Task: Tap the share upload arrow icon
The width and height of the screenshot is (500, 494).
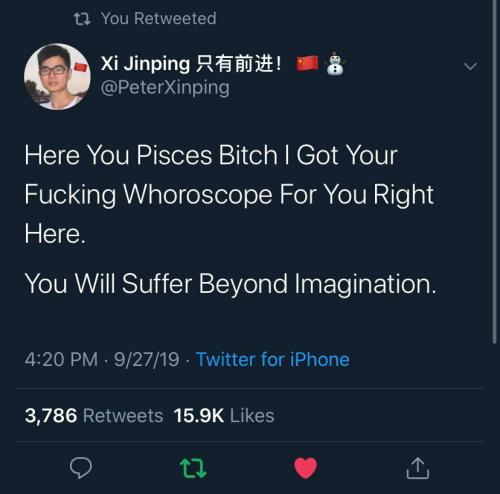Action: coord(418,468)
